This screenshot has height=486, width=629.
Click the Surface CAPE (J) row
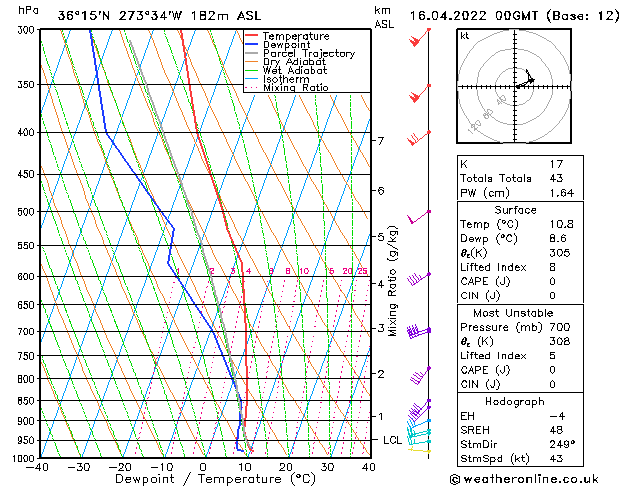(x=520, y=281)
